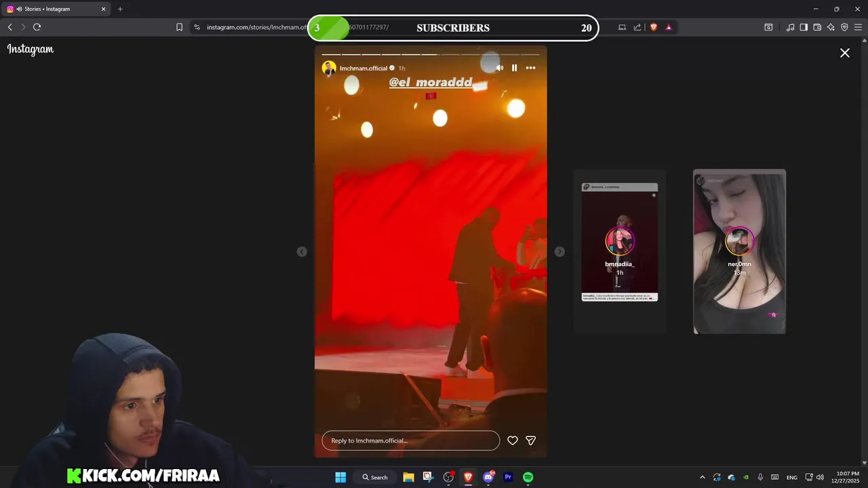Screen dimensions: 868x488
Task: Click the Instagram logo
Action: [x=31, y=49]
